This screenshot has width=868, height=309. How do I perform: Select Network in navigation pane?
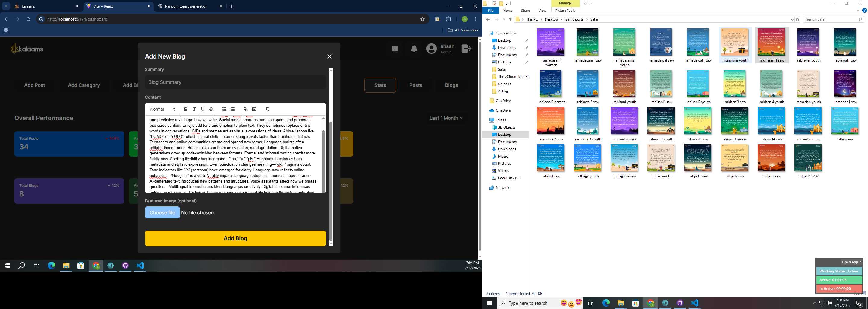[502, 188]
